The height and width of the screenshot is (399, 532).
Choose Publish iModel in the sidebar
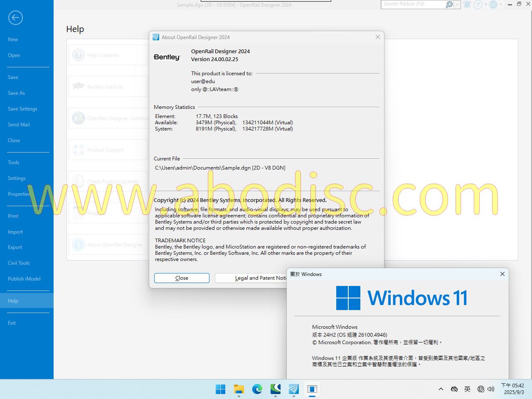[x=24, y=279]
